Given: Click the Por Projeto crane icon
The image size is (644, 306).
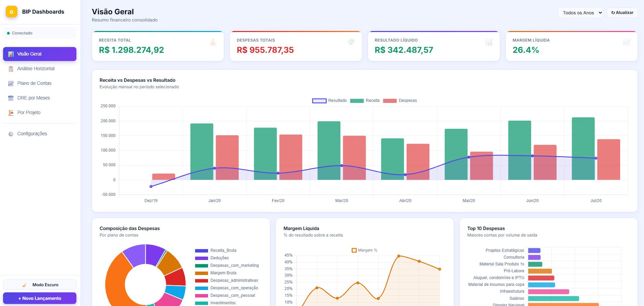Looking at the screenshot, I should point(11,113).
